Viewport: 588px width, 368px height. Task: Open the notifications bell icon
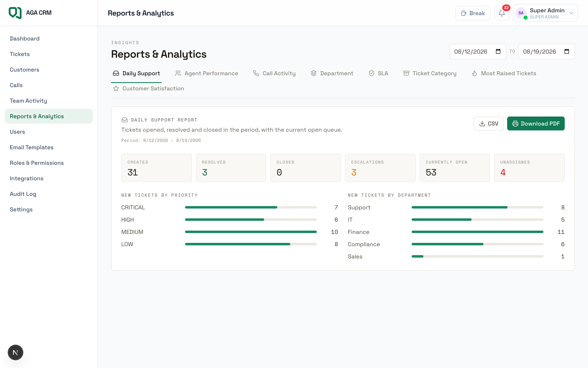click(501, 13)
